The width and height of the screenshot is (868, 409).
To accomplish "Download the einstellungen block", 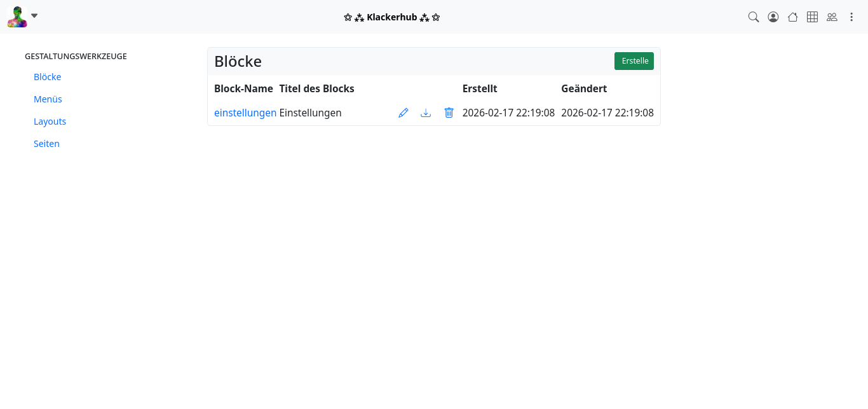I will pyautogui.click(x=426, y=113).
